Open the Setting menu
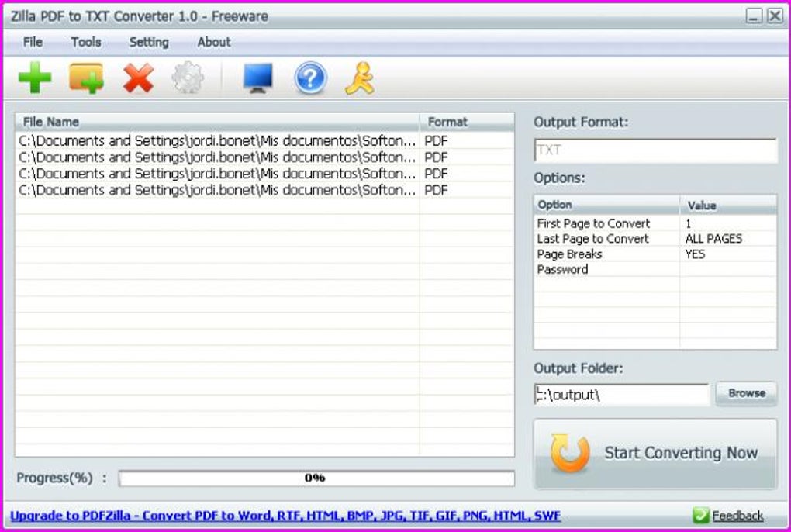This screenshot has width=791, height=532. (149, 43)
